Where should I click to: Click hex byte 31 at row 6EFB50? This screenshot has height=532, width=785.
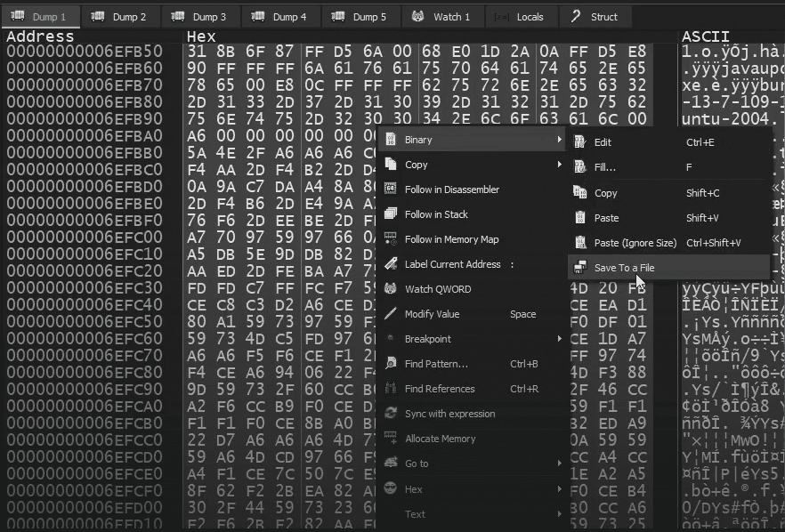(x=196, y=51)
